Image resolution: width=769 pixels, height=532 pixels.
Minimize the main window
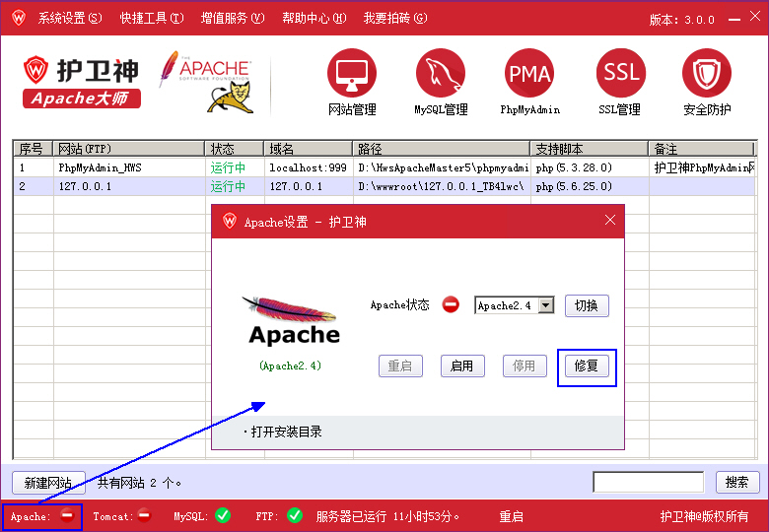pyautogui.click(x=734, y=19)
